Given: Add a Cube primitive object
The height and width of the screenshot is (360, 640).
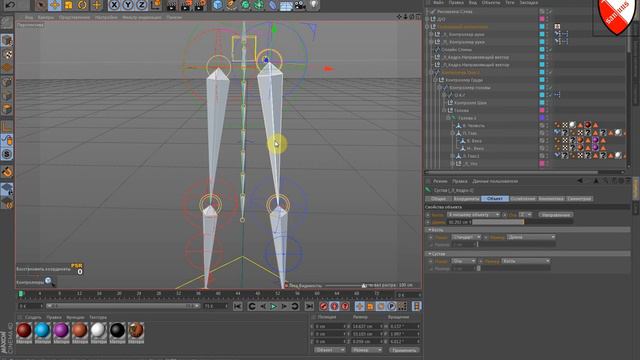Looking at the screenshot, I should pos(218,5).
